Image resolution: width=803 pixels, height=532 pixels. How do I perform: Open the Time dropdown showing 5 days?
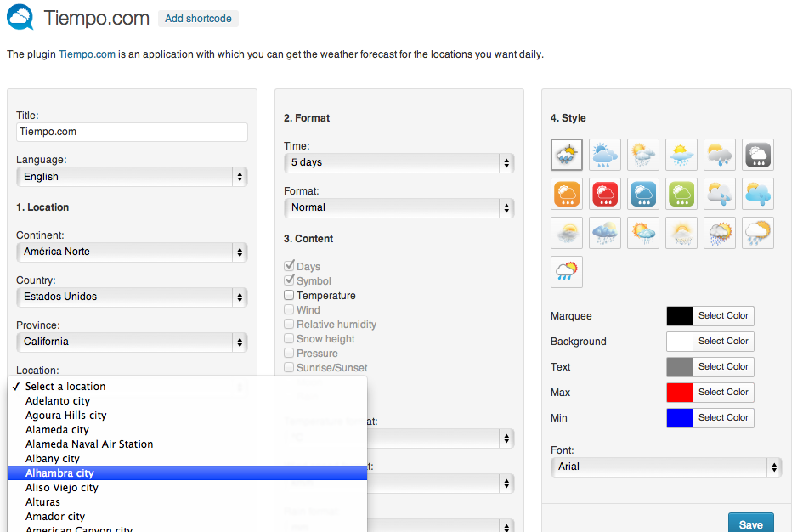tap(399, 162)
